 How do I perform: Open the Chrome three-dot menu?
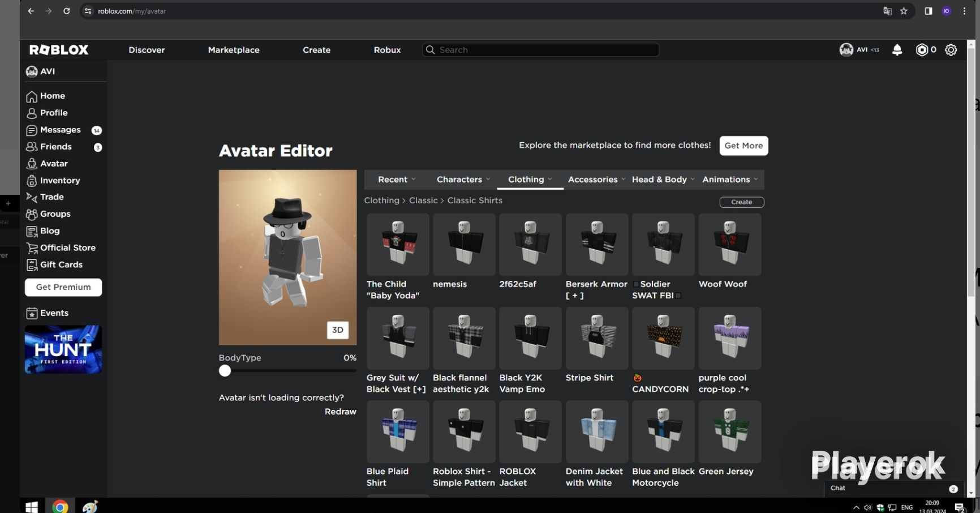click(965, 11)
